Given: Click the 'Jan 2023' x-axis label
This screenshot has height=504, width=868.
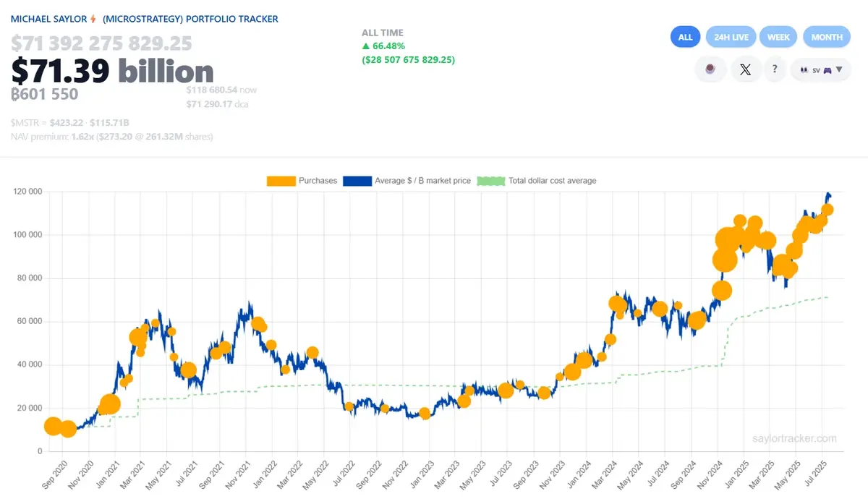Looking at the screenshot, I should click(421, 474).
